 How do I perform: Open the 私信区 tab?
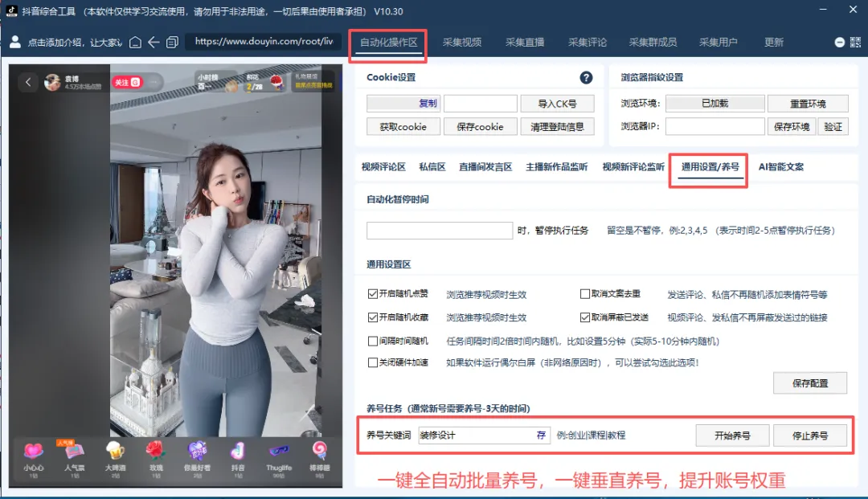432,167
